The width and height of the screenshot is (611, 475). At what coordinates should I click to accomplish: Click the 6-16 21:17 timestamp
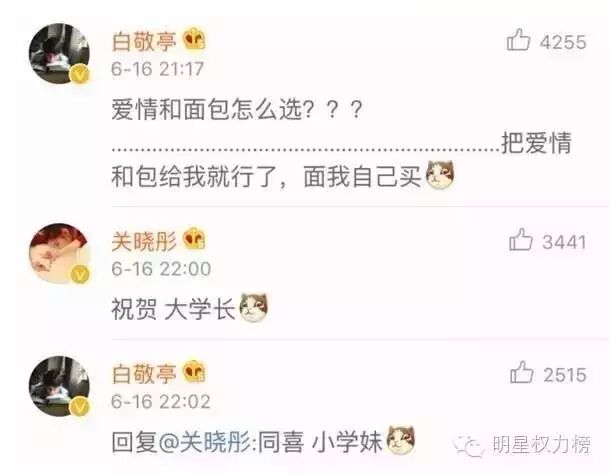(x=157, y=69)
